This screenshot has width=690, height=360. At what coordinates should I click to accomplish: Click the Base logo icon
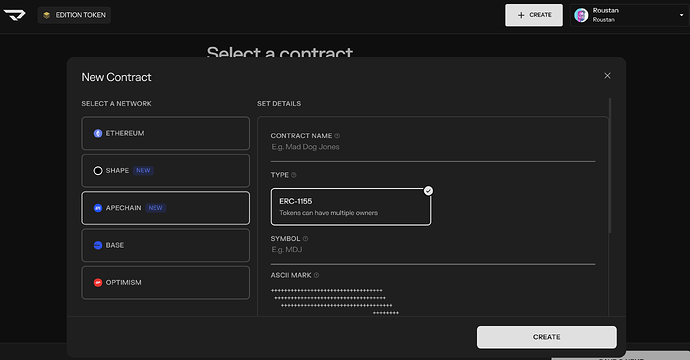click(98, 245)
